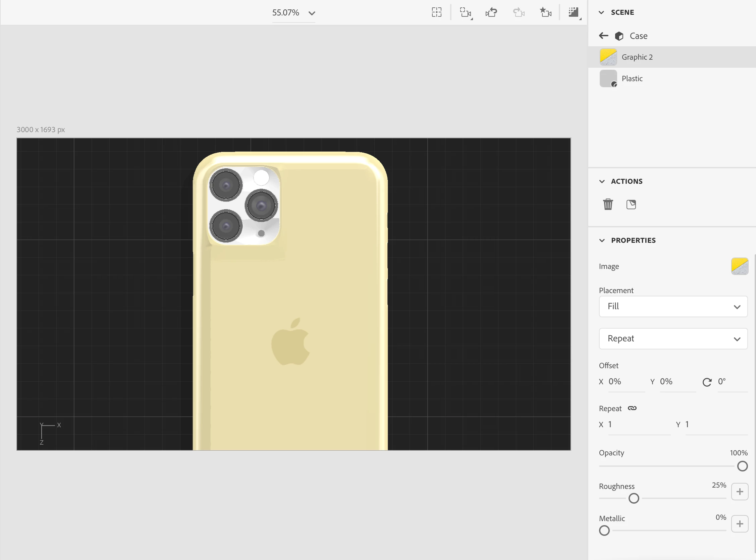Screen dimensions: 756x560
Task: Go back using the arrow beside Case
Action: click(603, 36)
